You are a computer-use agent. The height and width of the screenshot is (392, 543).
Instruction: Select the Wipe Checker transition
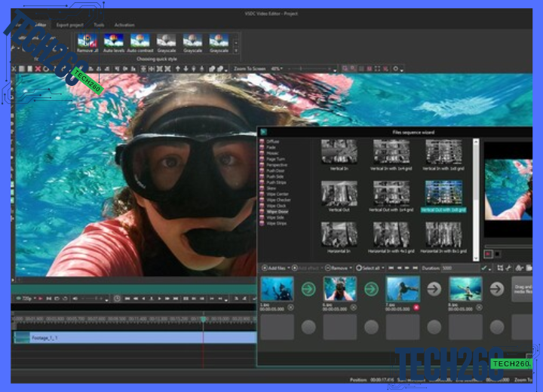(278, 200)
